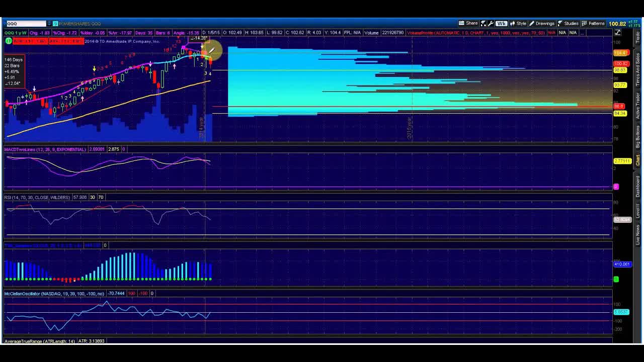The height and width of the screenshot is (362, 644).
Task: Open the Wk timeframe selector
Action: tap(501, 24)
